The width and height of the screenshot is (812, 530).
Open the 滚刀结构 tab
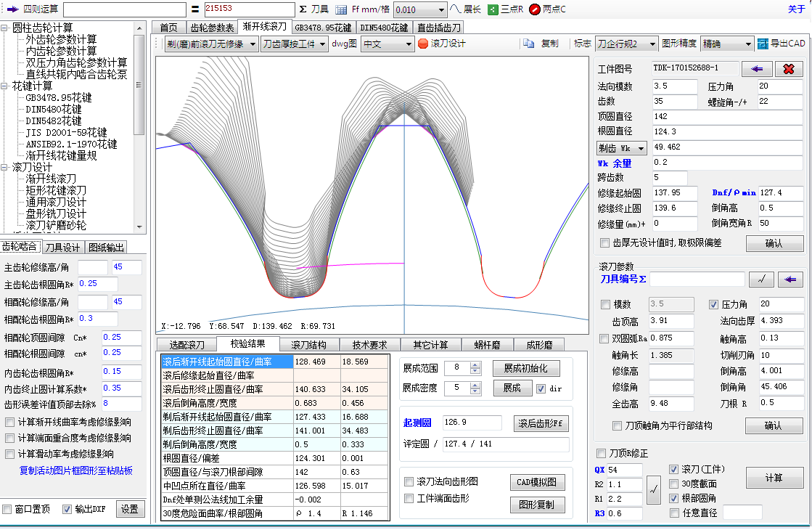point(308,345)
